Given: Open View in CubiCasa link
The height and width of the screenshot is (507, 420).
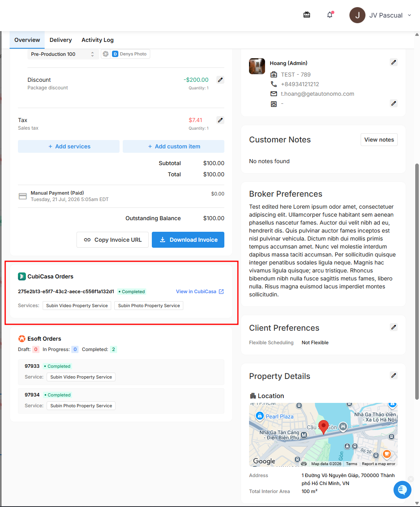Looking at the screenshot, I should [200, 292].
